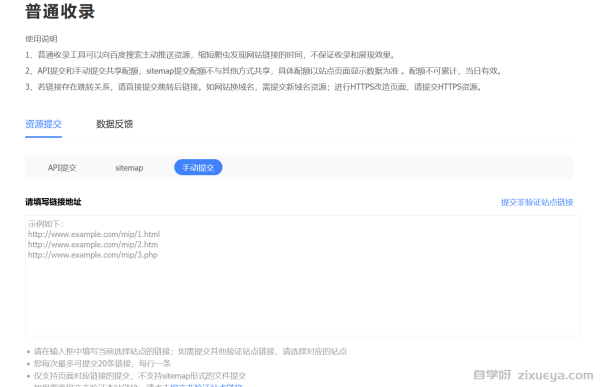Screen dimensions: 600x387
Task: Click instruction line 3 about 跳转关系
Action: 253,87
